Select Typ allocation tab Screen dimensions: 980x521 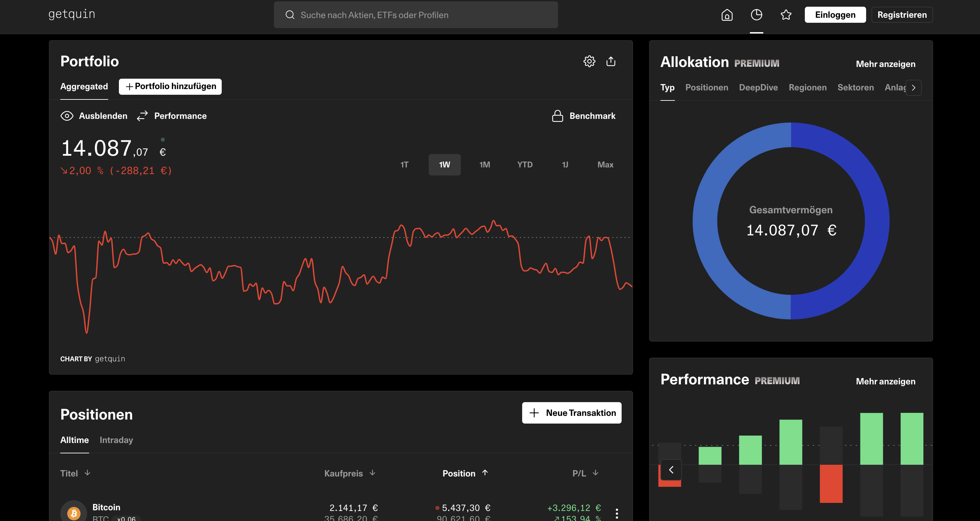coord(667,87)
